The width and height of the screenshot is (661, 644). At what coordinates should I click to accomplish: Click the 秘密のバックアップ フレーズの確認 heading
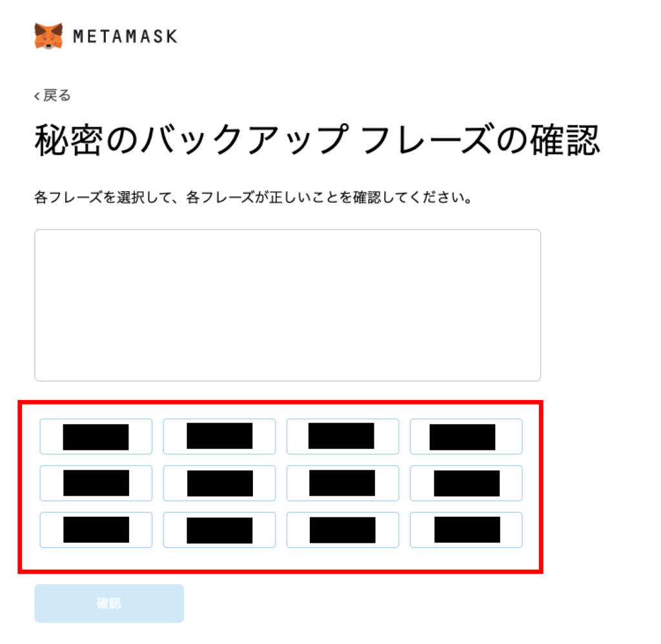317,140
